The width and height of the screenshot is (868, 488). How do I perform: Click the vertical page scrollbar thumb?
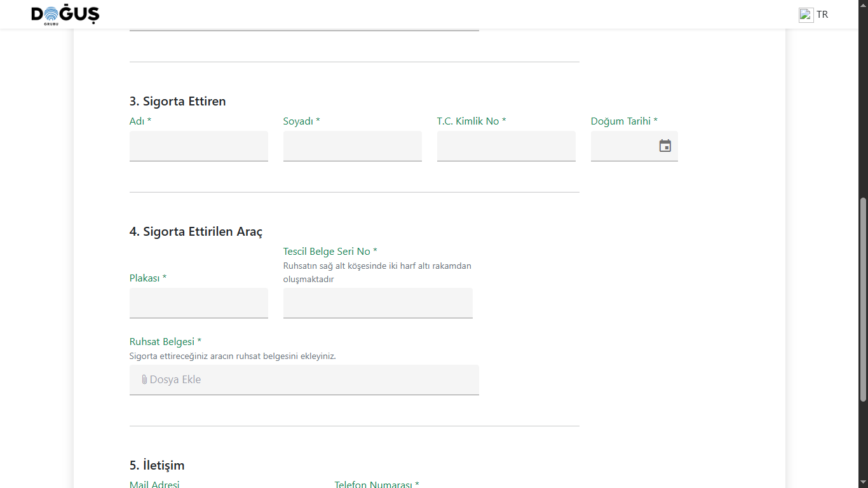(x=862, y=299)
